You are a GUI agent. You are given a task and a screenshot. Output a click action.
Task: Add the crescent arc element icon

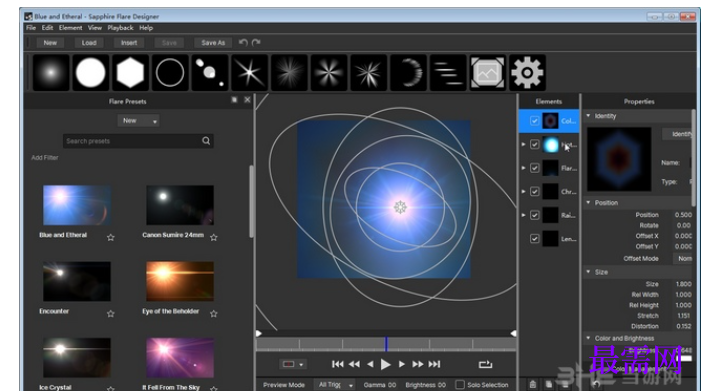[x=408, y=72]
